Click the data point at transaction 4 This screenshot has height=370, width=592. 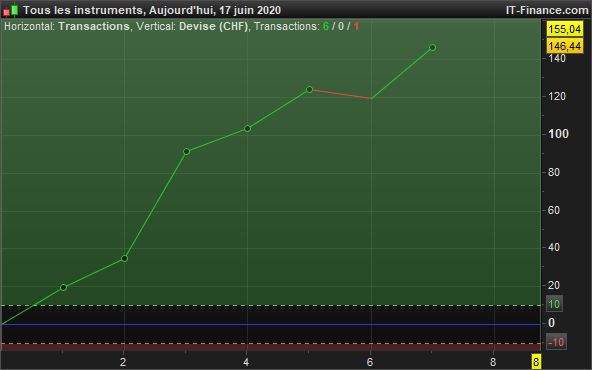pyautogui.click(x=248, y=129)
